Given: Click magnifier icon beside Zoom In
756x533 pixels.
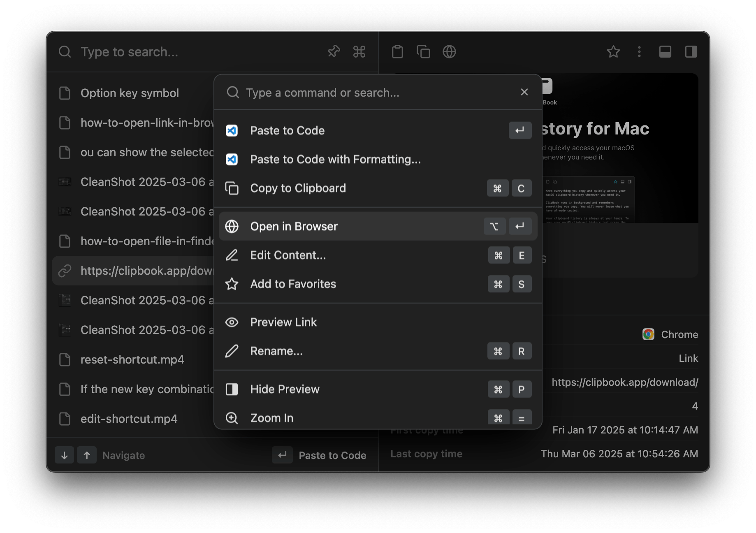Looking at the screenshot, I should [x=232, y=418].
